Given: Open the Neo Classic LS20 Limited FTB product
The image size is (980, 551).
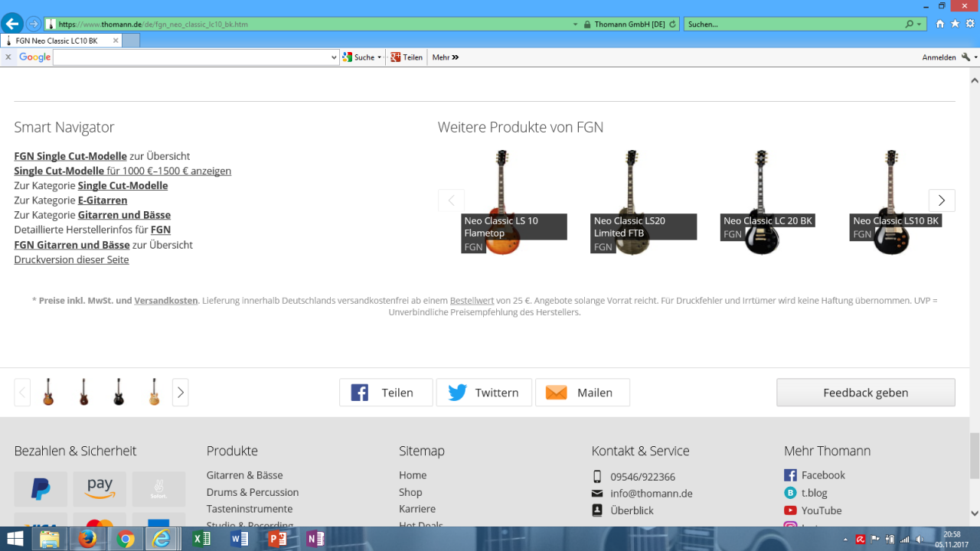Looking at the screenshot, I should click(x=631, y=203).
